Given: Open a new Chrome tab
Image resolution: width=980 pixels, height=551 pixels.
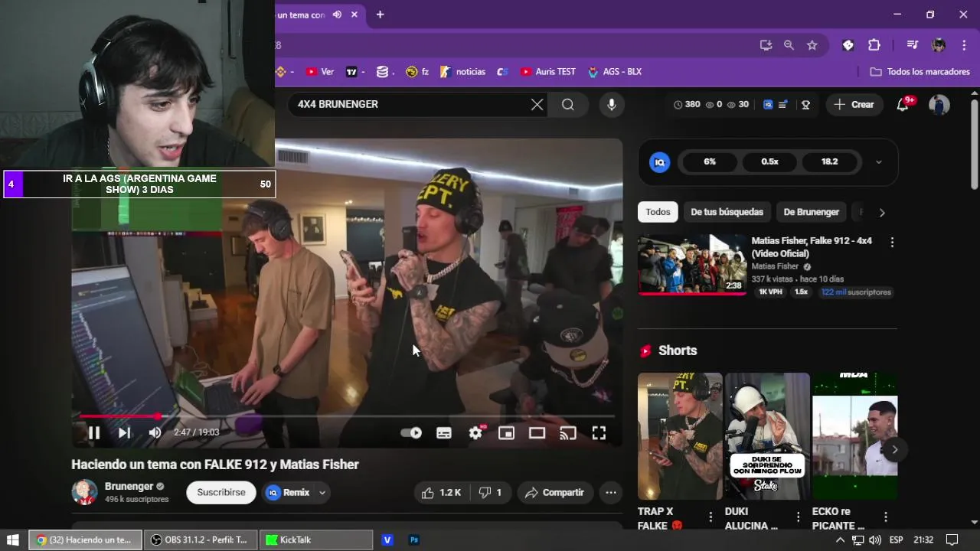Looking at the screenshot, I should click(x=380, y=15).
